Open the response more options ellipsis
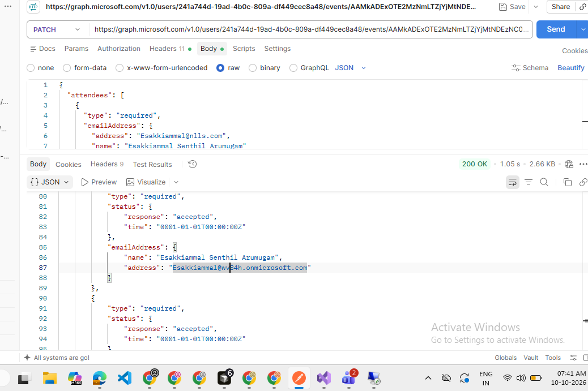This screenshot has height=391, width=588. tap(583, 164)
